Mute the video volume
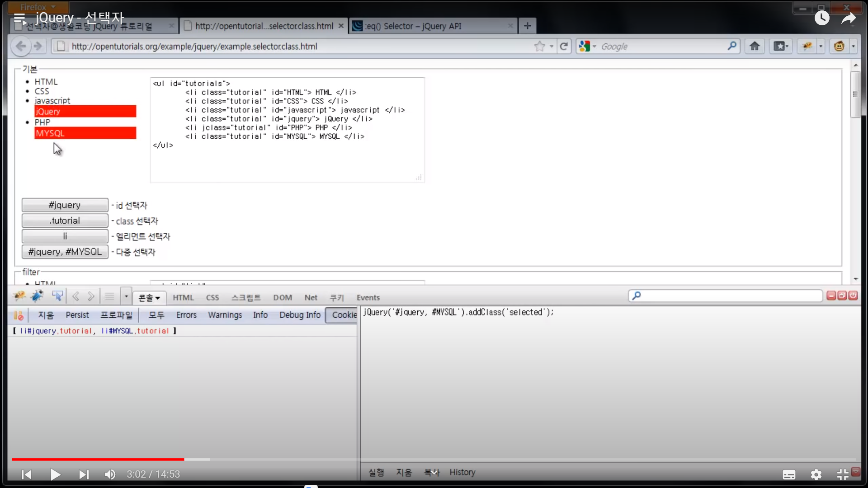The width and height of the screenshot is (868, 488). click(x=110, y=474)
